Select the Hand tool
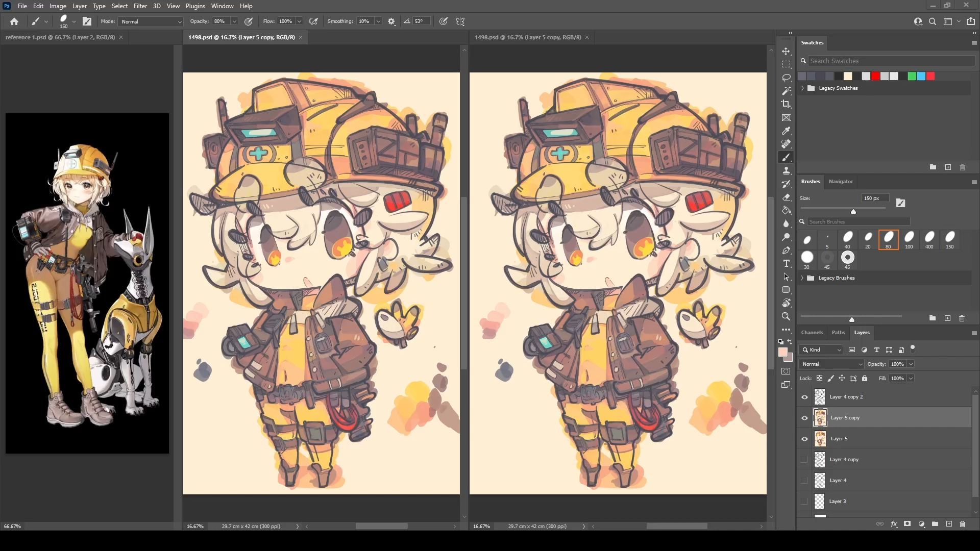Viewport: 980px width, 551px height. [x=786, y=303]
